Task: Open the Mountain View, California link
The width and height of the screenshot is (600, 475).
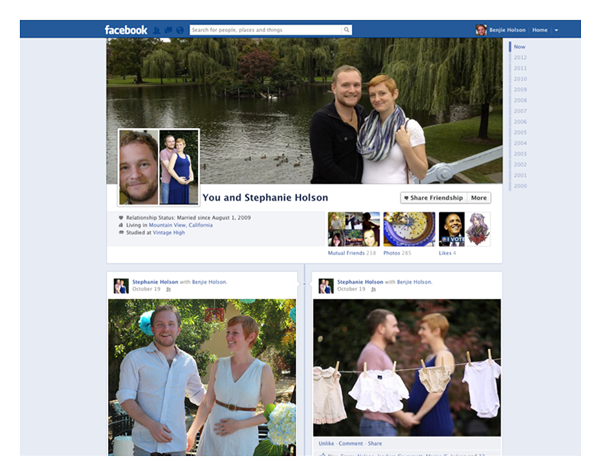Action: (x=181, y=225)
